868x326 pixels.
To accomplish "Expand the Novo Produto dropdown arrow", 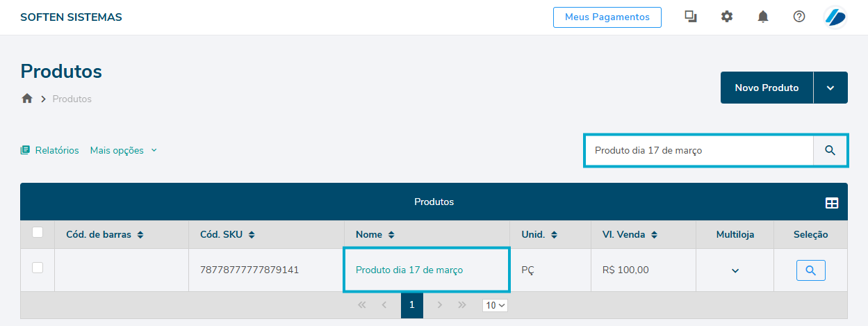I will pos(830,88).
